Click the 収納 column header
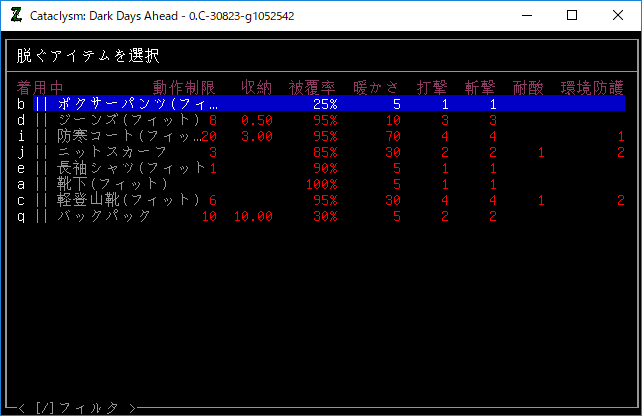This screenshot has width=642, height=416. tap(256, 88)
